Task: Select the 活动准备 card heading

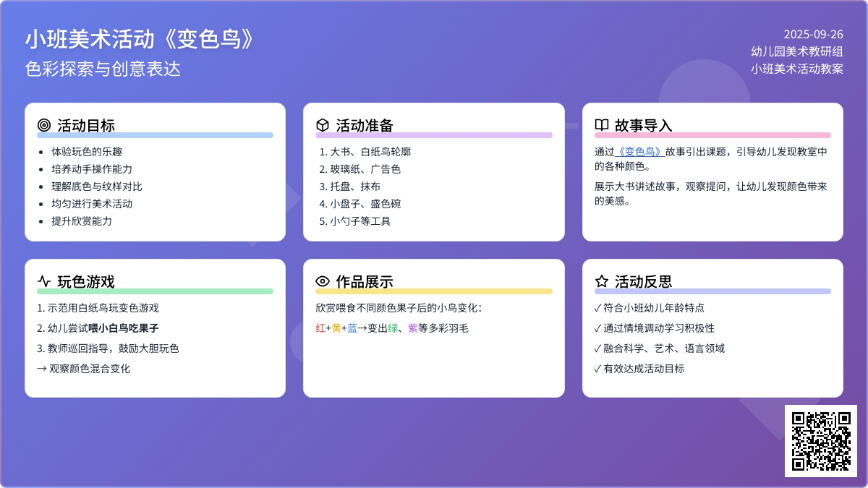Action: click(365, 125)
